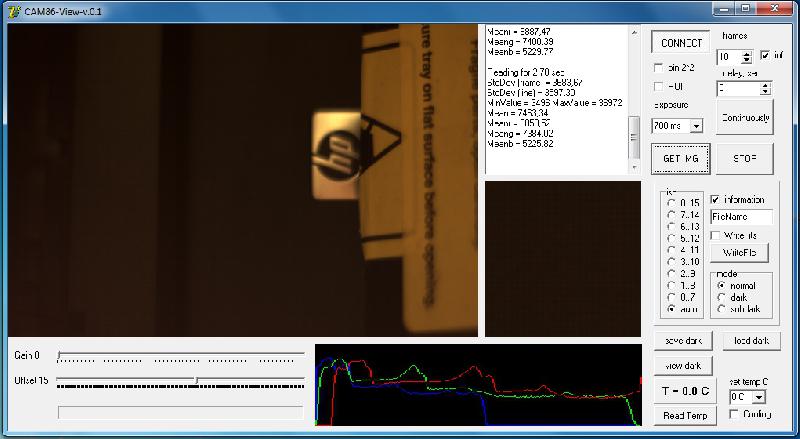This screenshot has height=439, width=800.
Task: Select the 1..8 bits radio option
Action: tap(671, 285)
